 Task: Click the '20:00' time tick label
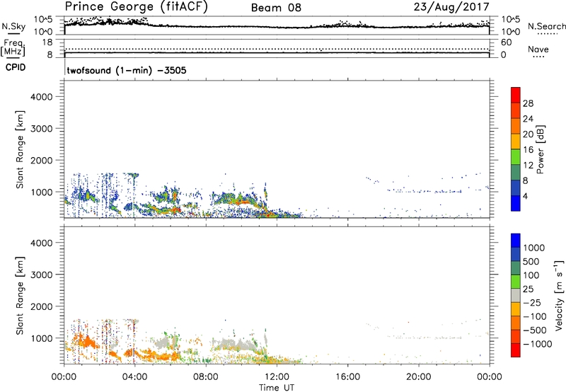(419, 377)
